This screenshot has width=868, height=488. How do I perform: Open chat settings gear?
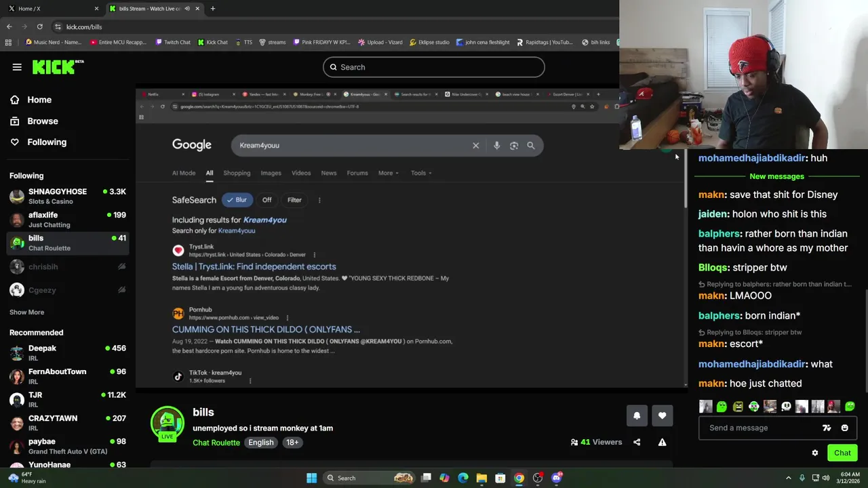pos(815,453)
